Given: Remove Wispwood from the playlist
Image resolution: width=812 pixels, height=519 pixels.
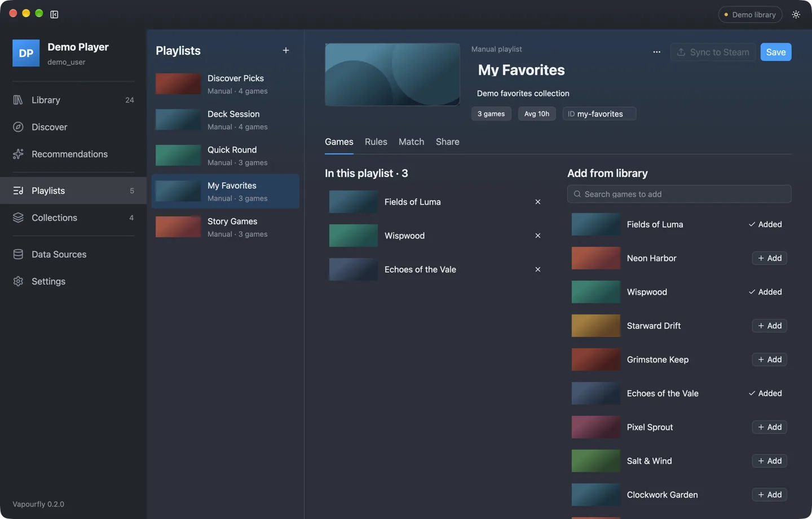Looking at the screenshot, I should tap(538, 236).
